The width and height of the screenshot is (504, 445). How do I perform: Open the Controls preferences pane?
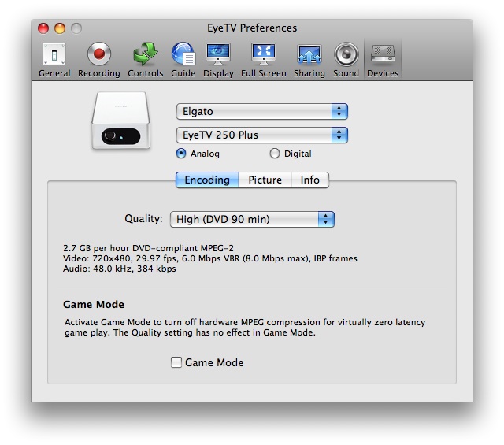145,60
